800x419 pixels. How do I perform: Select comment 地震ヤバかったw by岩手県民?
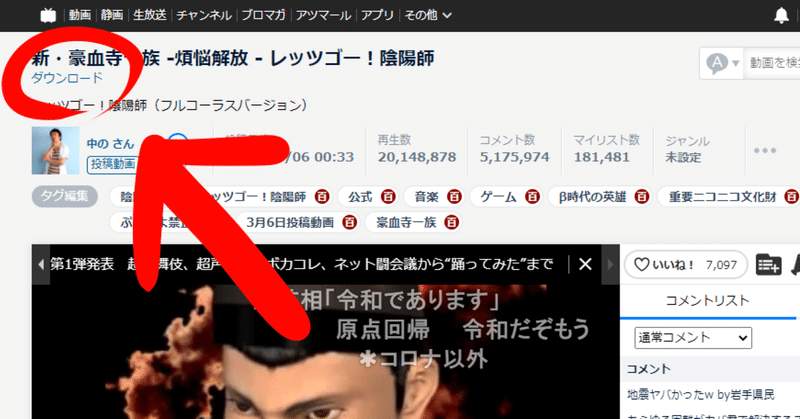tap(701, 395)
